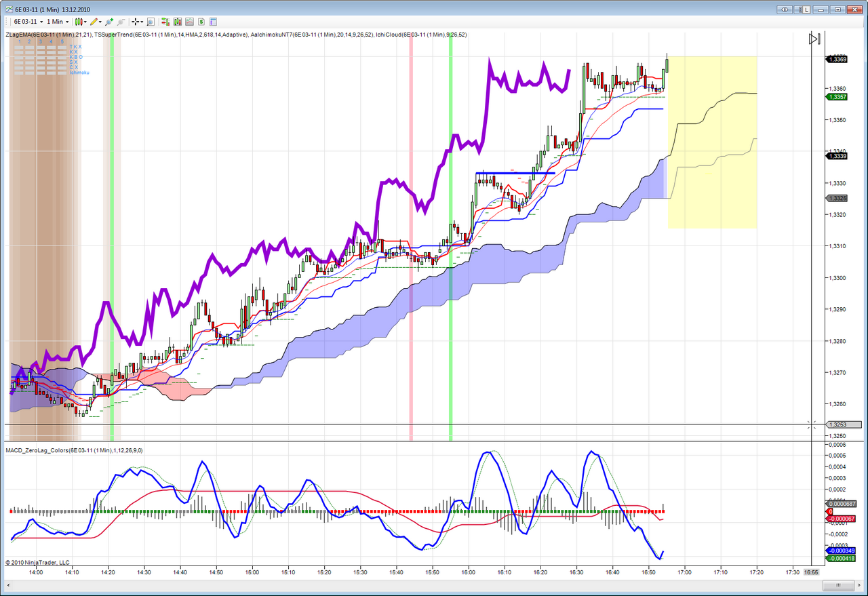The image size is (868, 596).
Task: Click the 17:00 time axis label
Action: tap(684, 572)
